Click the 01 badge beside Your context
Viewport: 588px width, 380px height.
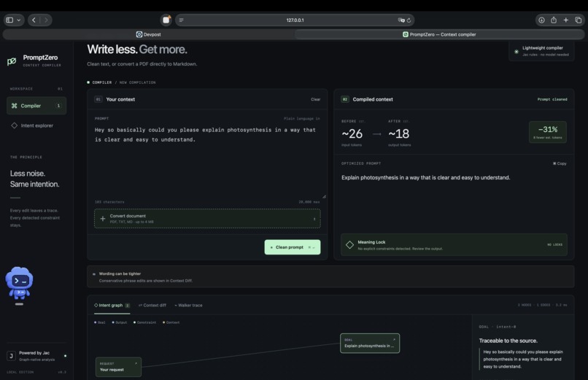pyautogui.click(x=98, y=99)
